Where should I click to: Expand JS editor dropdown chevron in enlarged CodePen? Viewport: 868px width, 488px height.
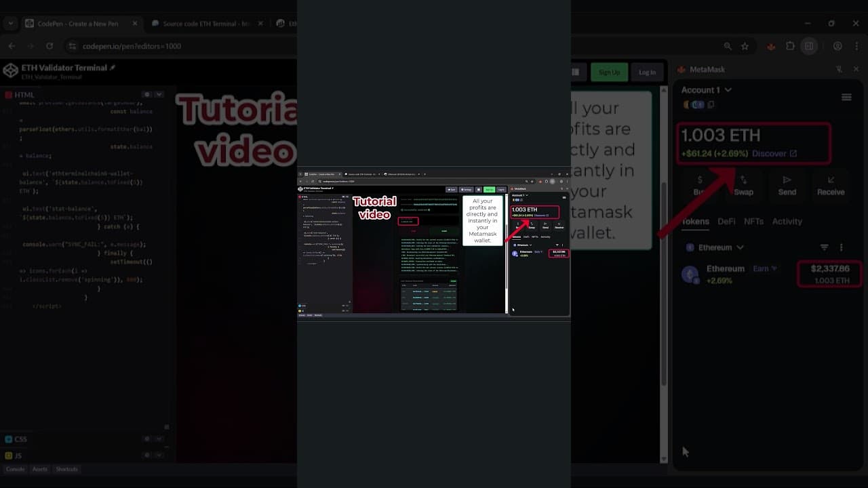(x=159, y=455)
